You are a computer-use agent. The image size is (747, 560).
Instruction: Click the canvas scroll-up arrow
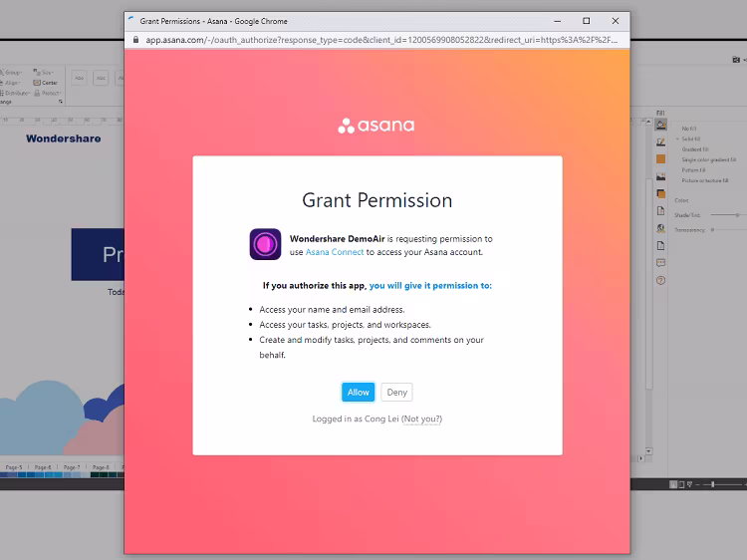tap(648, 123)
